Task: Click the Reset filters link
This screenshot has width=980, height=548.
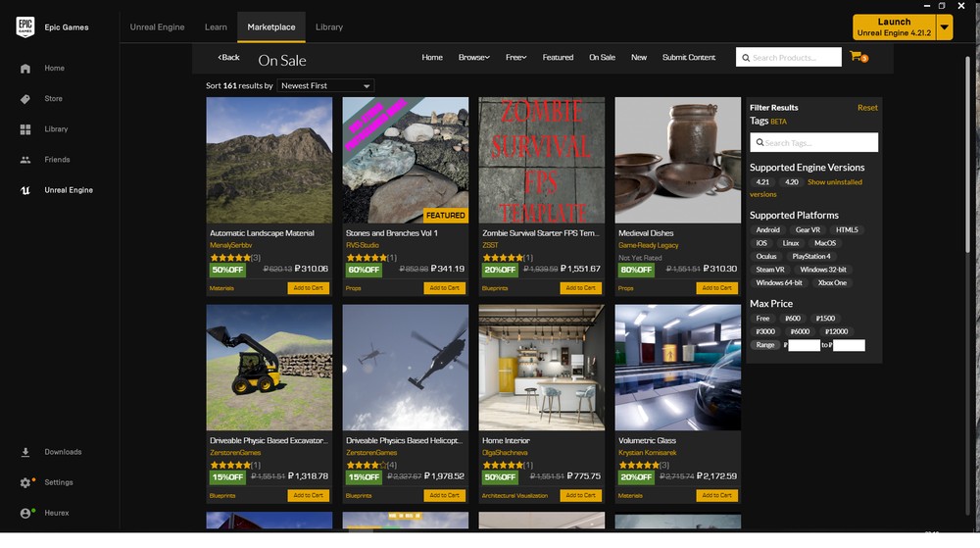Action: pyautogui.click(x=867, y=108)
